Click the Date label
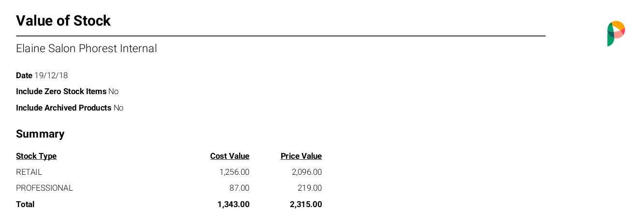 (x=24, y=75)
